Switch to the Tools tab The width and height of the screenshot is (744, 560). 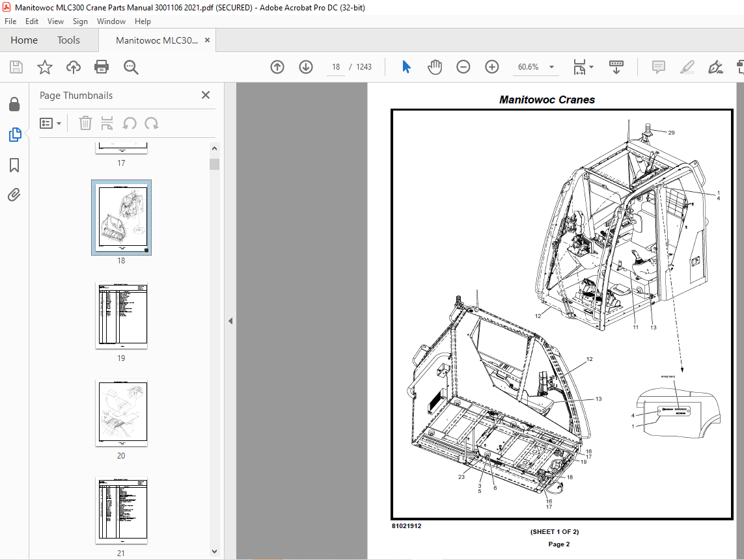tap(68, 40)
